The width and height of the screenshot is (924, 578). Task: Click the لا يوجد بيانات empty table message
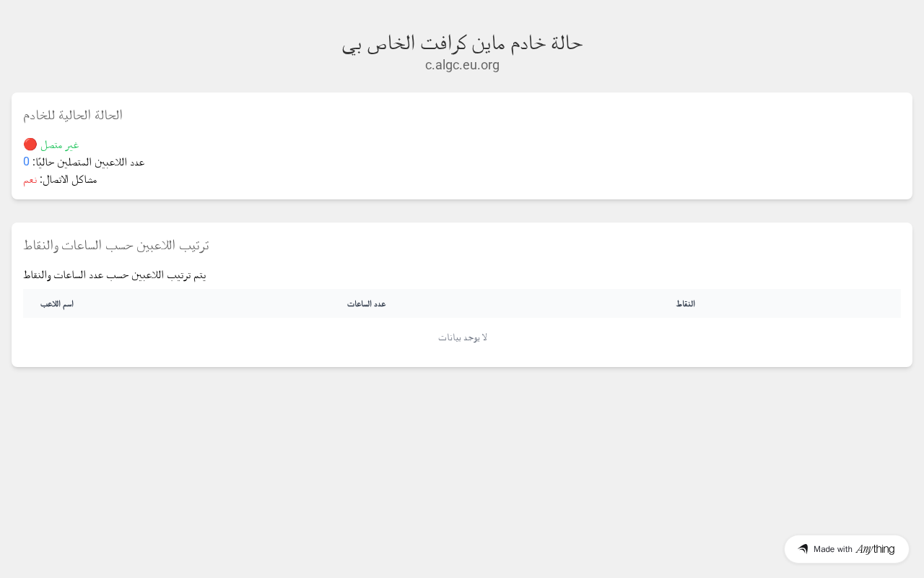(462, 337)
